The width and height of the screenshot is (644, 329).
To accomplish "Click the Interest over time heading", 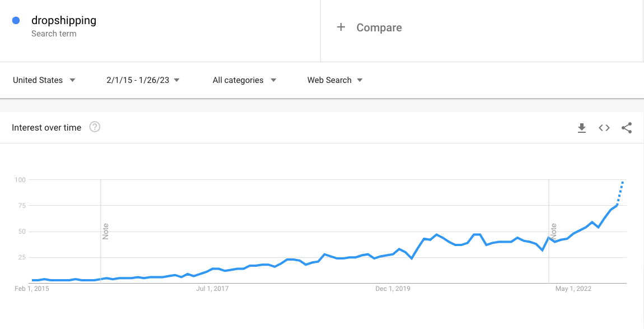I will click(x=46, y=127).
